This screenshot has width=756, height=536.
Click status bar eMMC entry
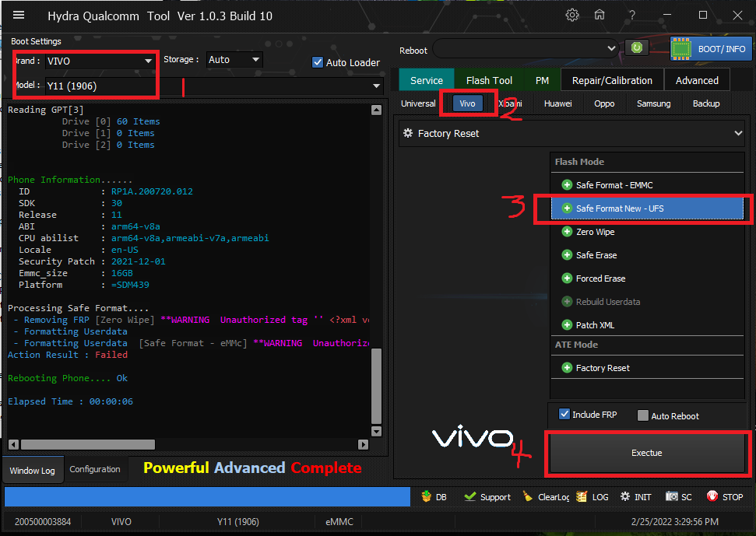pyautogui.click(x=339, y=521)
